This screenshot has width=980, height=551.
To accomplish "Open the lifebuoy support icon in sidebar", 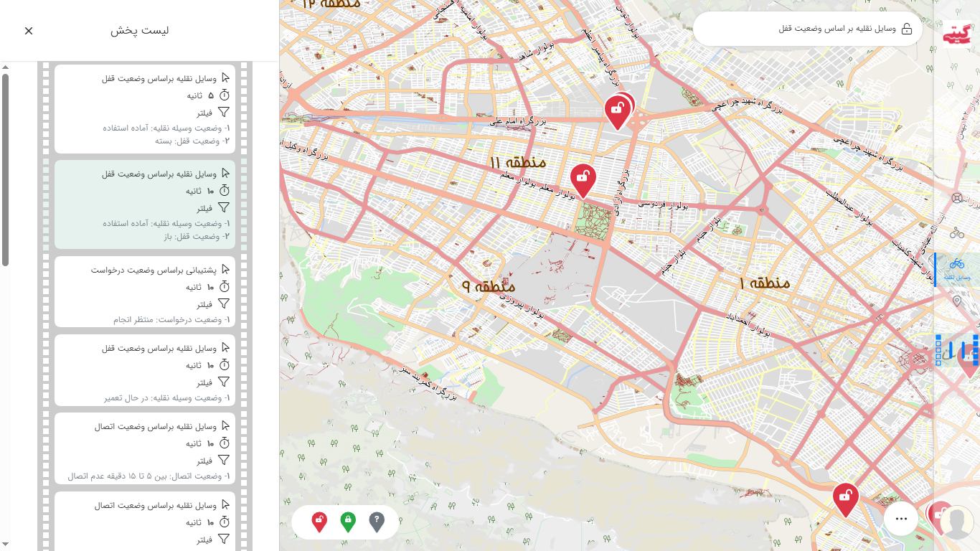I will (x=956, y=198).
